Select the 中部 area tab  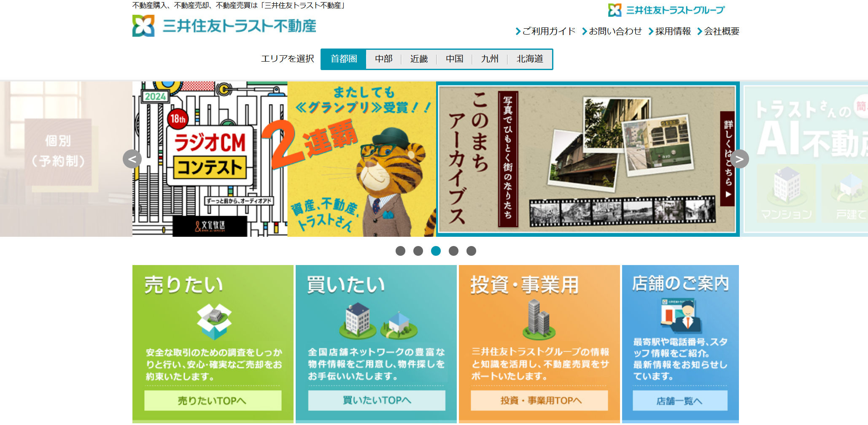tap(383, 59)
